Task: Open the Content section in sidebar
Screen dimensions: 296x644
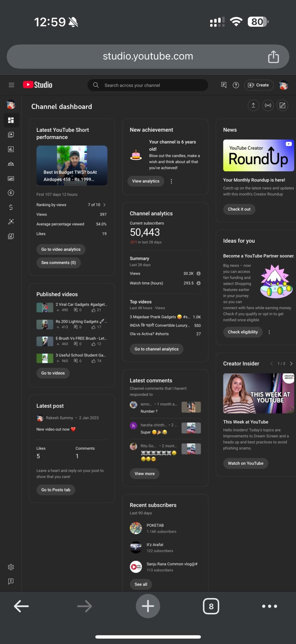Action: click(x=11, y=135)
